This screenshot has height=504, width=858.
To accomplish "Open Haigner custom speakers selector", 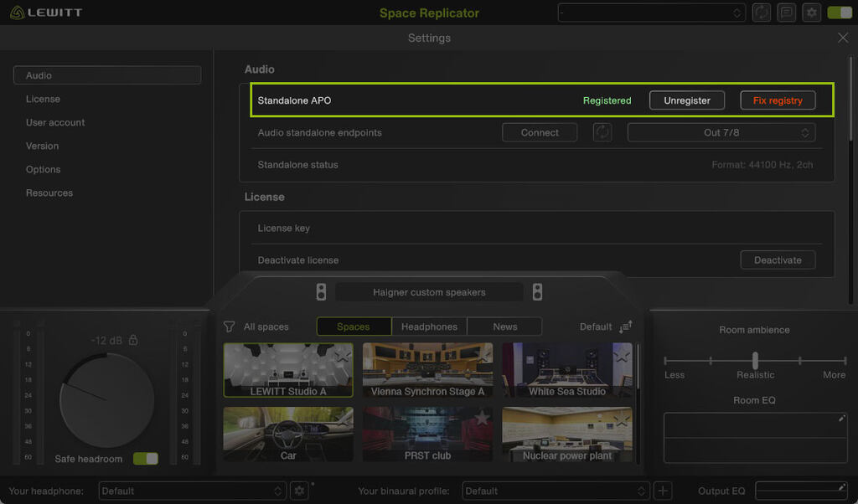I will 429,292.
